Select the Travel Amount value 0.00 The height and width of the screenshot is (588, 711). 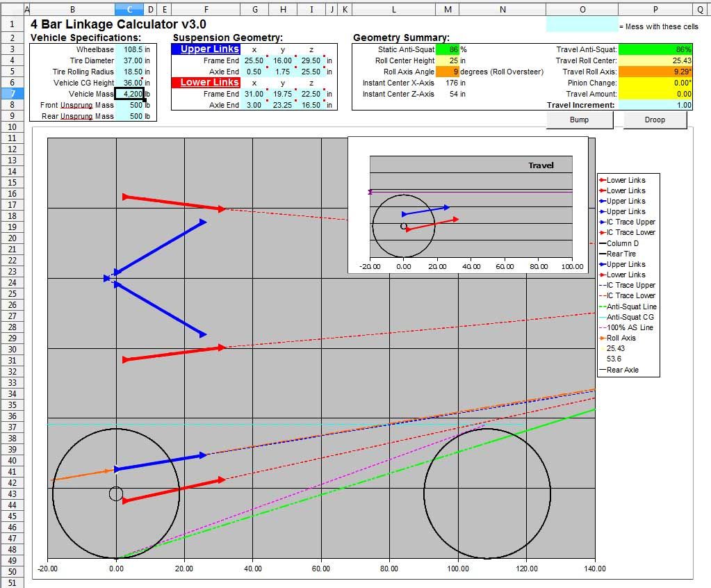click(655, 94)
